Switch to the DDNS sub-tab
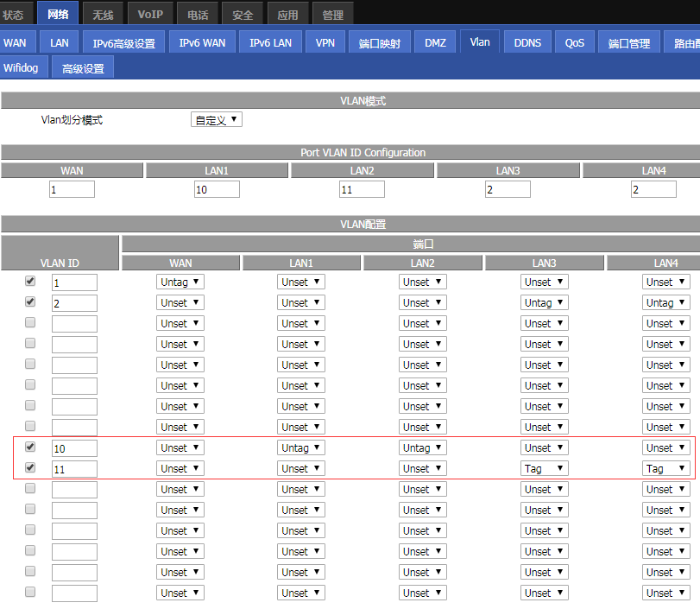 [527, 42]
